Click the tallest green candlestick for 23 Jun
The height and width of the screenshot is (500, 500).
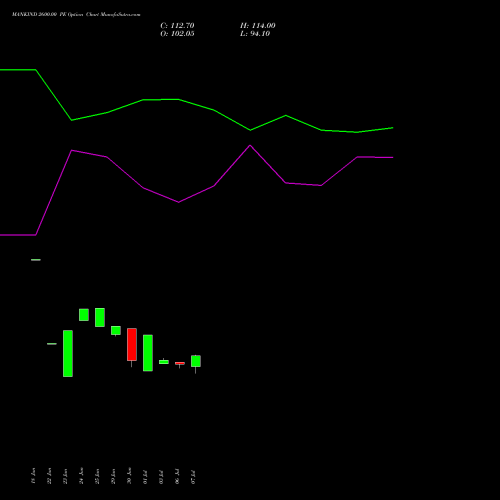click(68, 353)
